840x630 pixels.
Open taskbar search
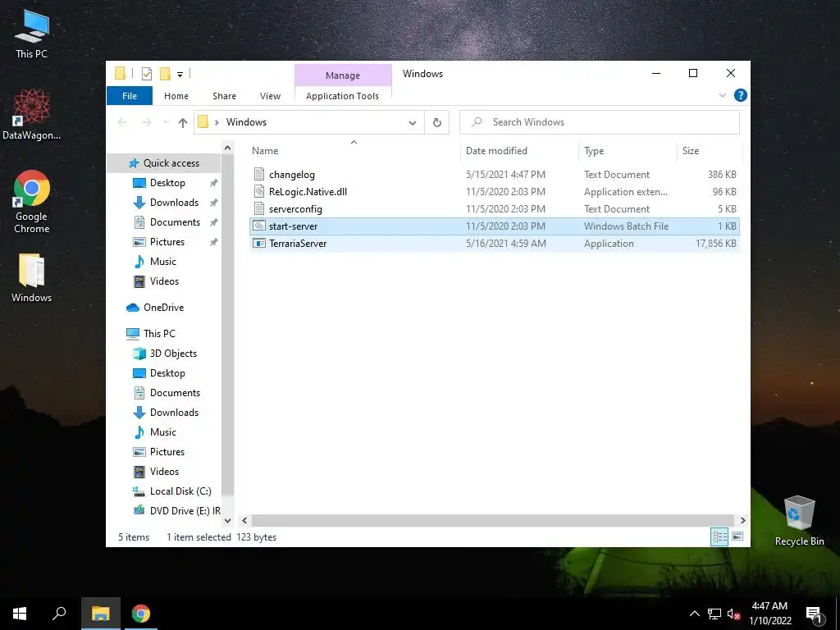[x=59, y=614]
